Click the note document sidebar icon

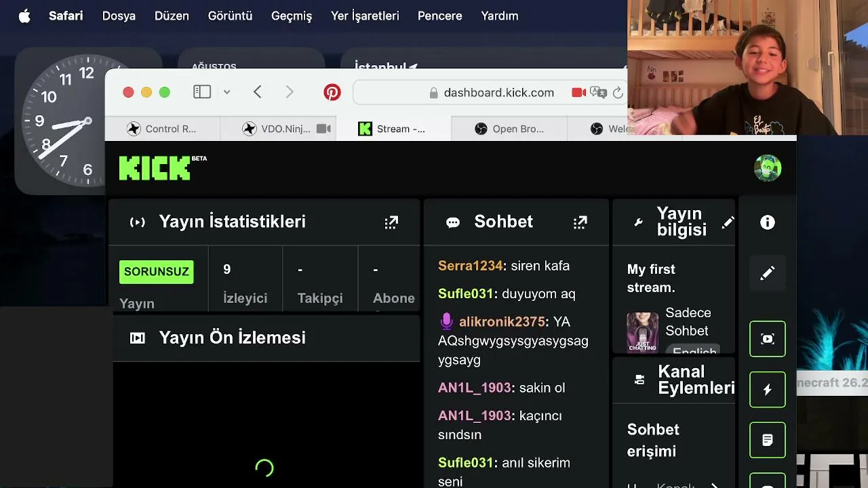768,441
